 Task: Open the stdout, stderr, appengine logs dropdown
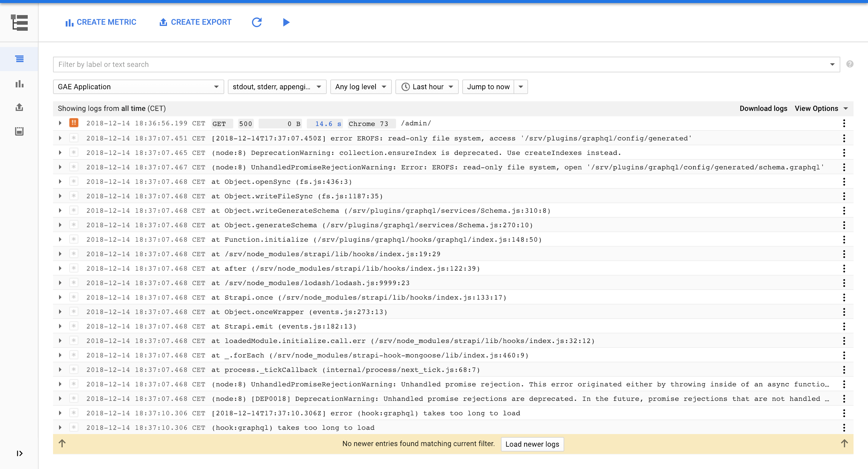(x=277, y=87)
